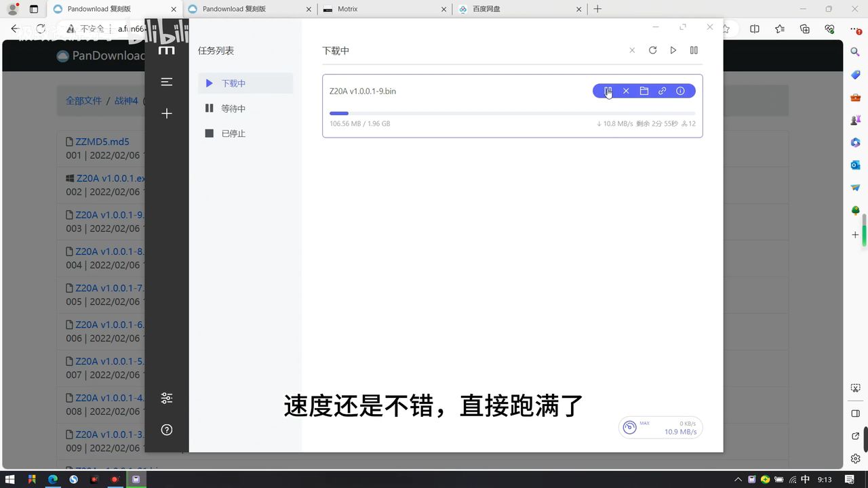The image size is (868, 488).
Task: Open the Motrix task list menu icon
Action: coord(167,82)
